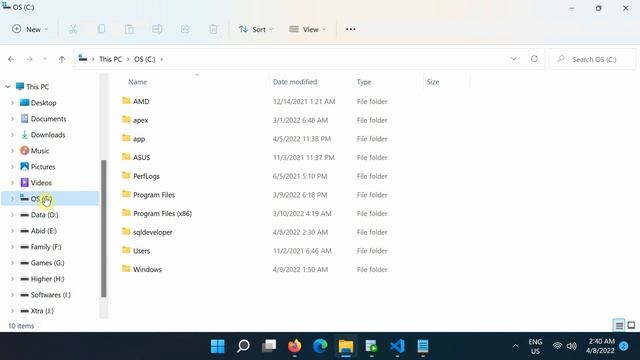Select Softwares (I:) drive in sidebar
The width and height of the screenshot is (640, 360).
pos(50,295)
